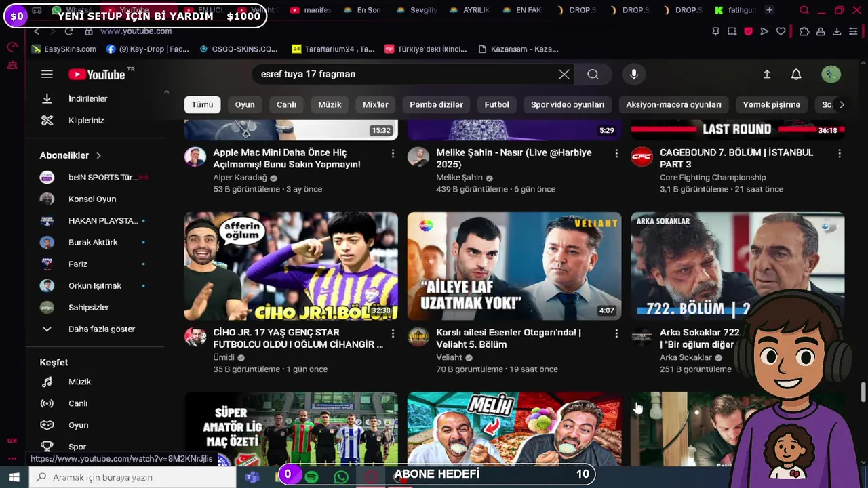
Task: Open the account avatar menu
Action: pyautogui.click(x=831, y=74)
